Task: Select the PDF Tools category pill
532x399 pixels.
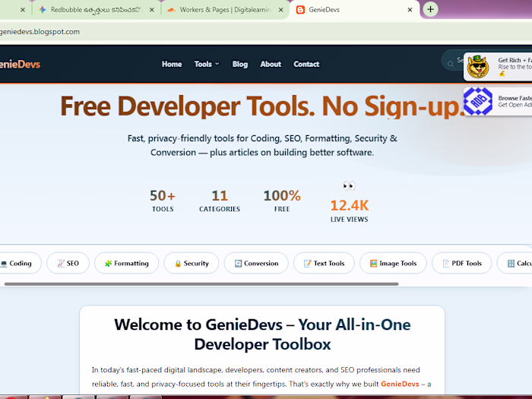Action: click(462, 263)
